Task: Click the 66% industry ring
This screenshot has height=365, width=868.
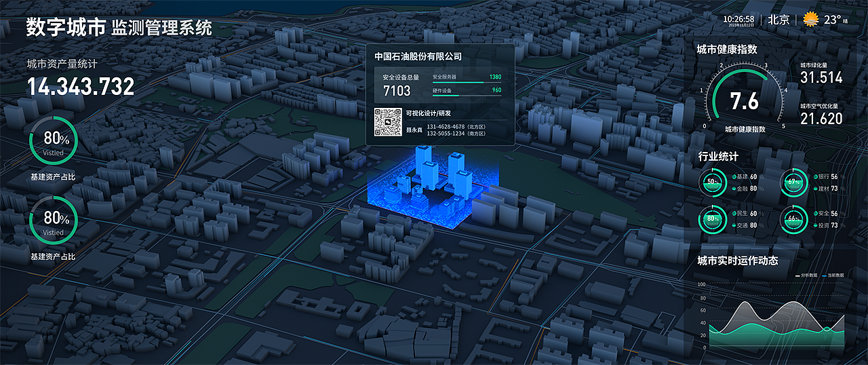Action: 793,219
